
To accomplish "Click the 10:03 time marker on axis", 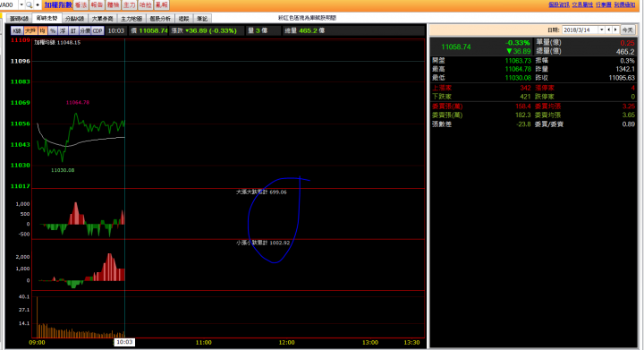I will [124, 342].
